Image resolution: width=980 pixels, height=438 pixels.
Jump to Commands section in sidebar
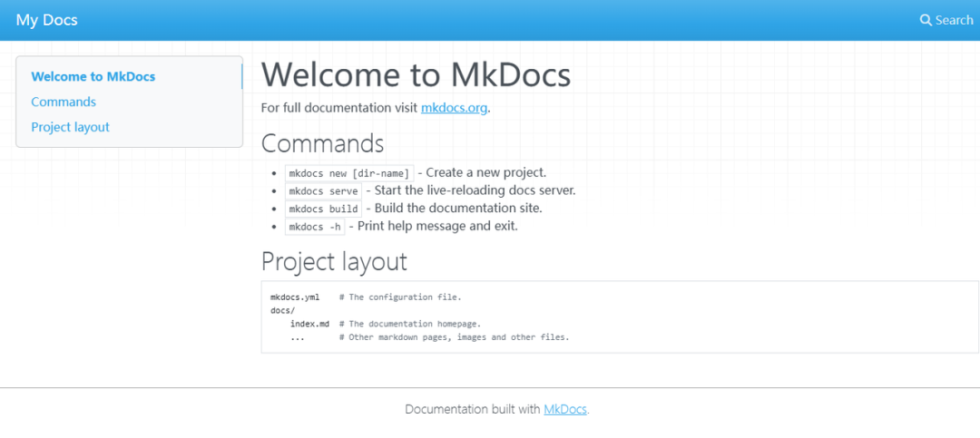[x=64, y=102]
